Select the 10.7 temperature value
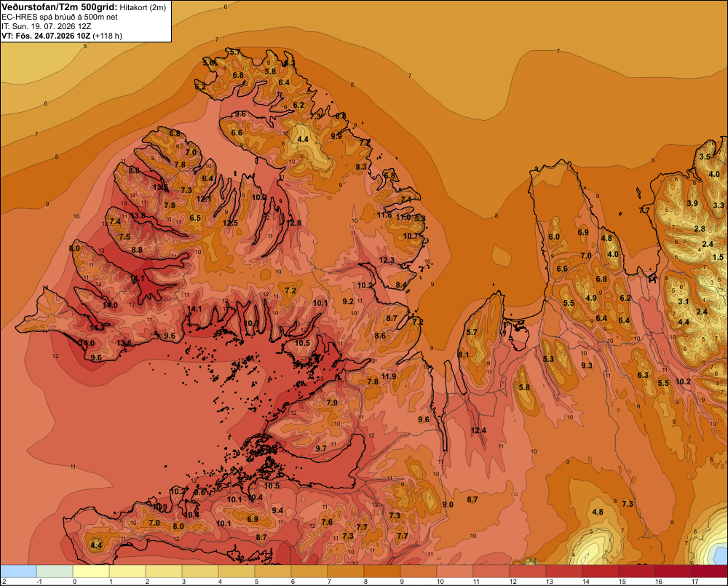Image resolution: width=728 pixels, height=586 pixels. (x=411, y=236)
